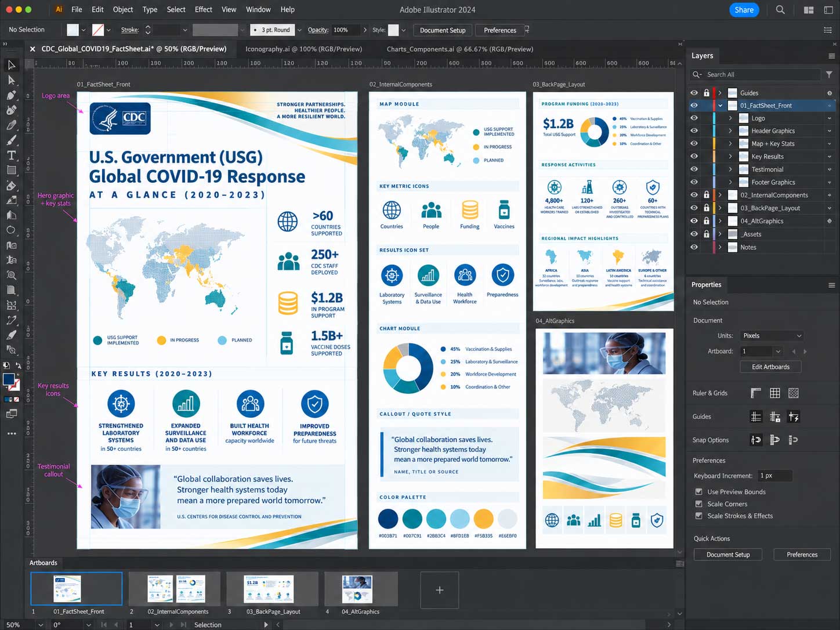Click the Snap to Point option icon
The image size is (840, 630).
[756, 440]
